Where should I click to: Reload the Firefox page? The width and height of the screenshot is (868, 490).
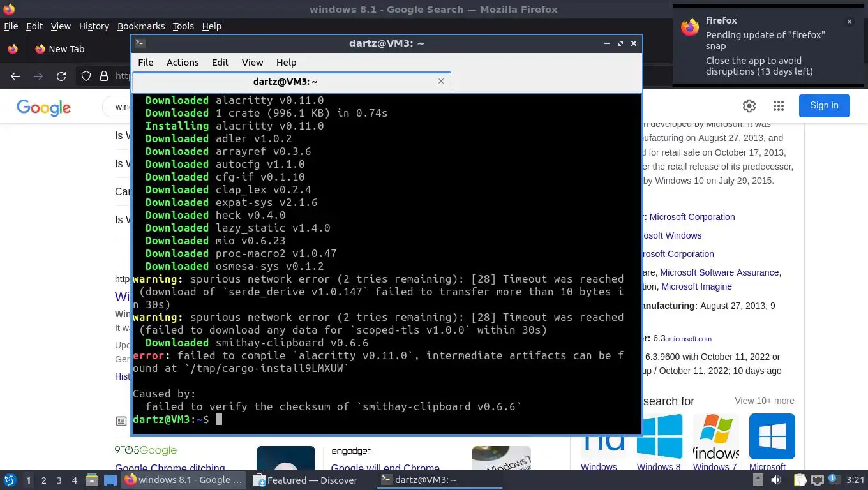tap(61, 77)
